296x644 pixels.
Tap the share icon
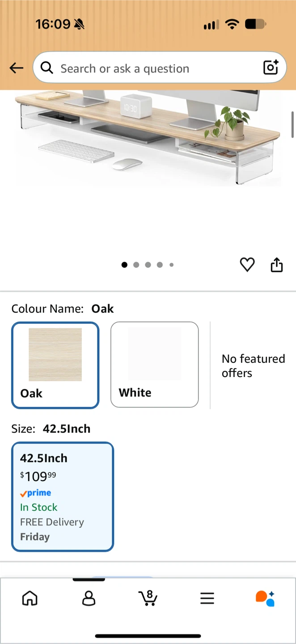277,265
